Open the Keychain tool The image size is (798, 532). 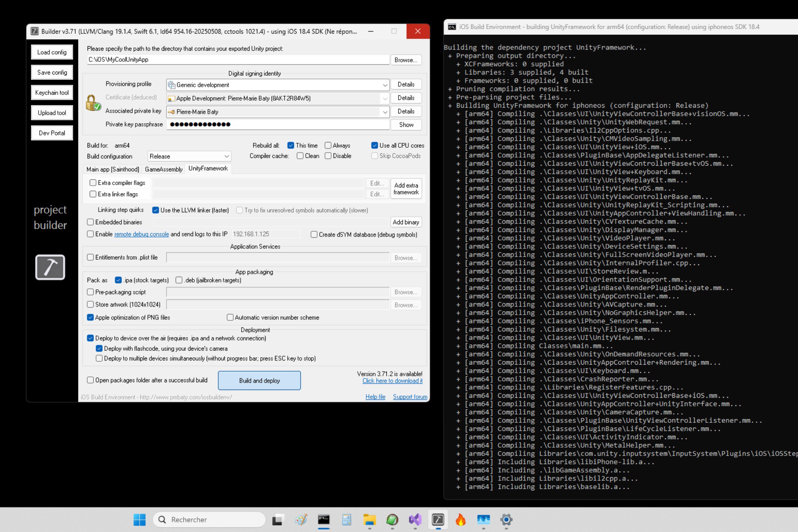pyautogui.click(x=52, y=92)
